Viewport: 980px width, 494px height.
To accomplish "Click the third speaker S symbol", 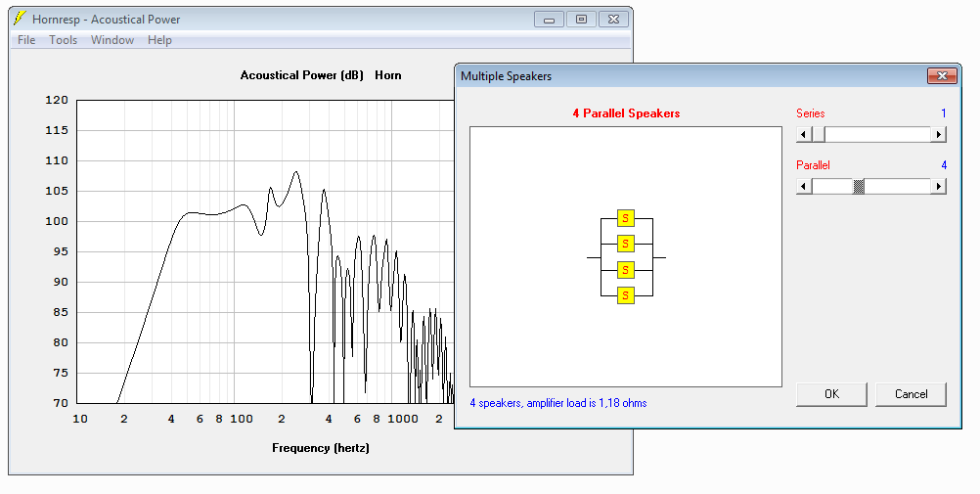I will pos(626,270).
